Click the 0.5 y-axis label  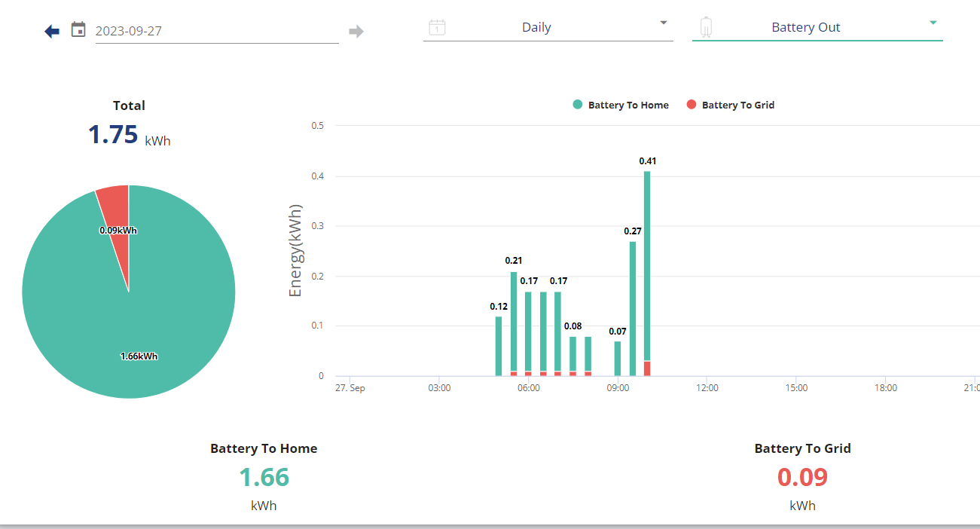pyautogui.click(x=317, y=125)
